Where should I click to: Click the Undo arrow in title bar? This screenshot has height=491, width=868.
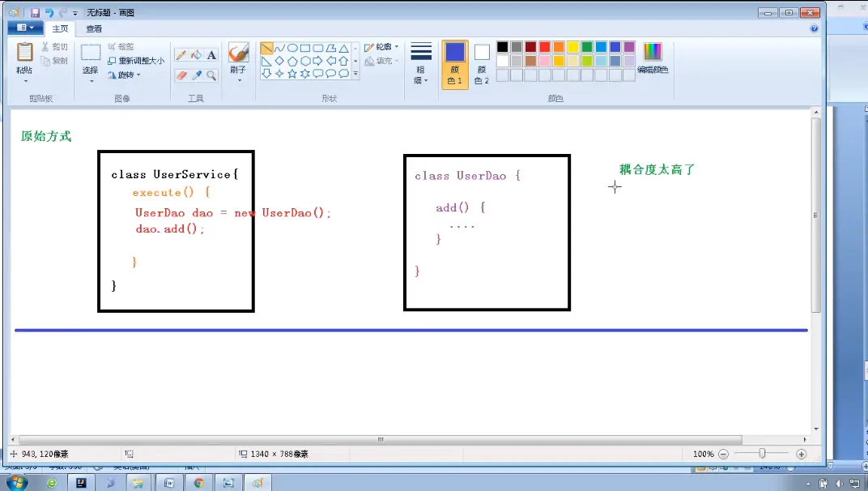[x=49, y=13]
